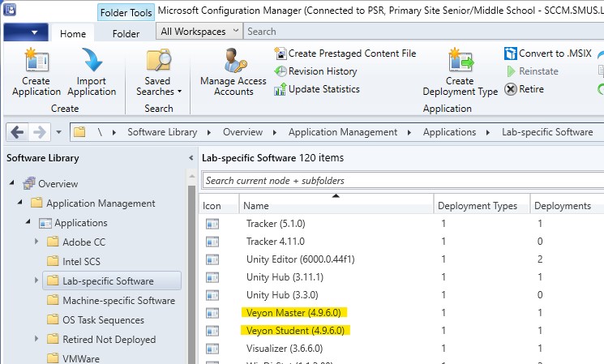604x364 pixels.
Task: Collapse the Application Management tree node
Action: [x=20, y=202]
